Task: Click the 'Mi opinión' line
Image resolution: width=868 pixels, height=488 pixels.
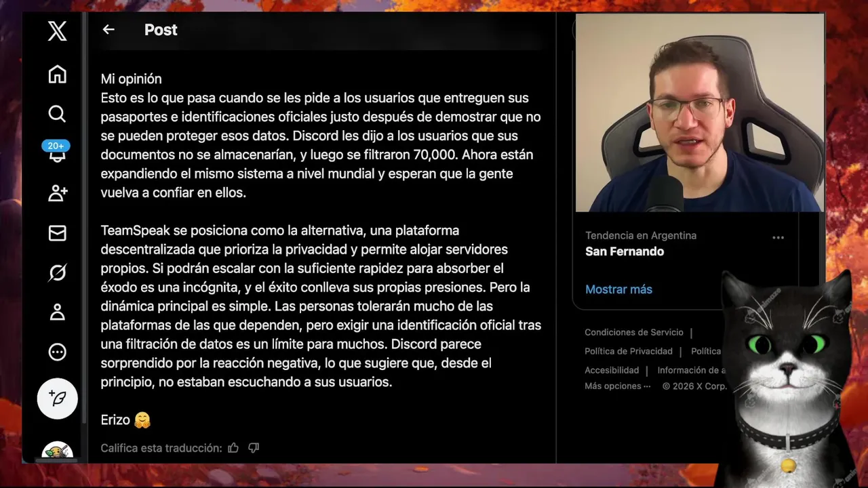Action: tap(131, 79)
